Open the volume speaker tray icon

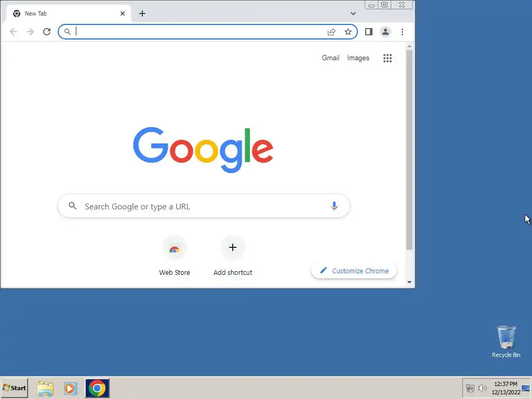[482, 388]
